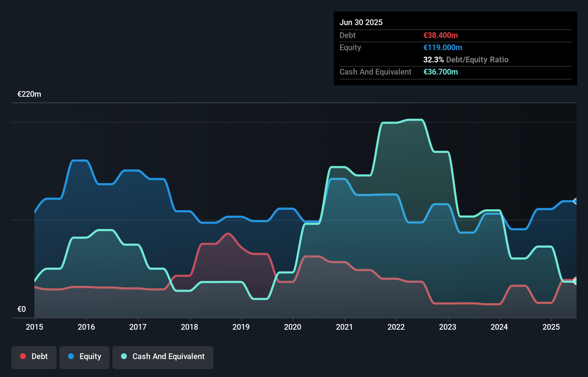
Task: Click the €220m axis label
Action: pos(29,94)
